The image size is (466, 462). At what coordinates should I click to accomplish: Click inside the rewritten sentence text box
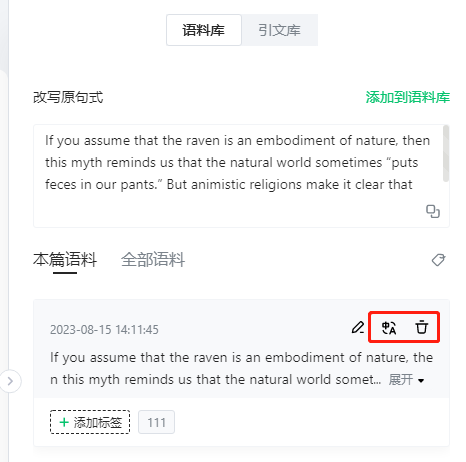pos(241,176)
